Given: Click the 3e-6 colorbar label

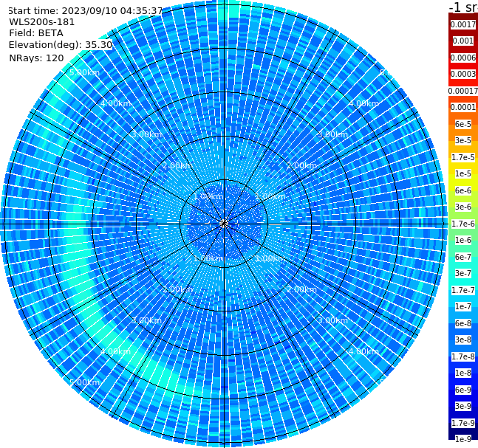Looking at the screenshot, I should (463, 207).
